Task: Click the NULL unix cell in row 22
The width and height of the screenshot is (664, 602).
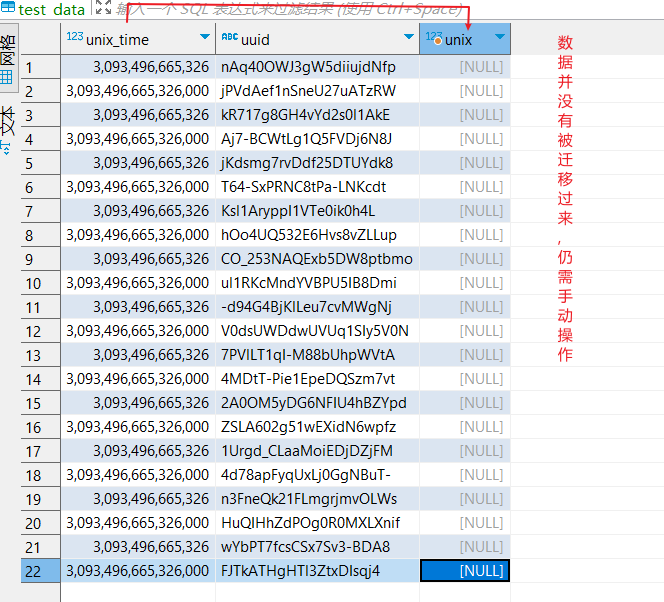Action: (466, 571)
